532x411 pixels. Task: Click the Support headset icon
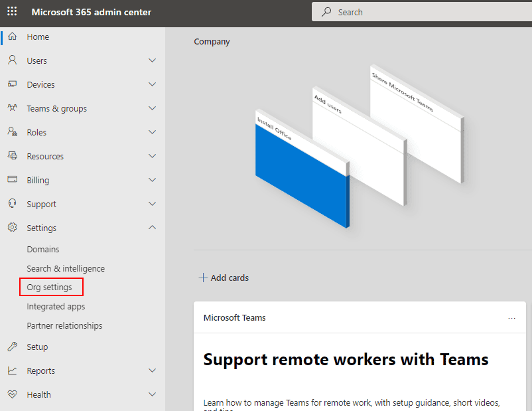pyautogui.click(x=12, y=204)
